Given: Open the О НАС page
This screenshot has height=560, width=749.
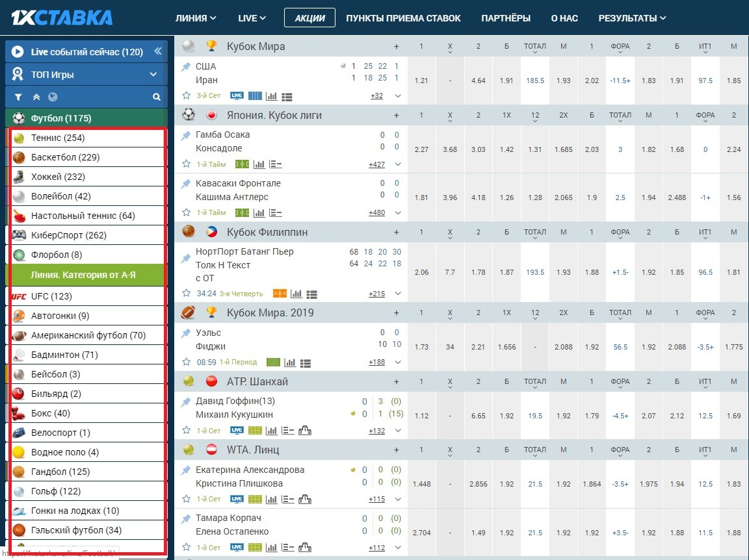Looking at the screenshot, I should coord(564,18).
